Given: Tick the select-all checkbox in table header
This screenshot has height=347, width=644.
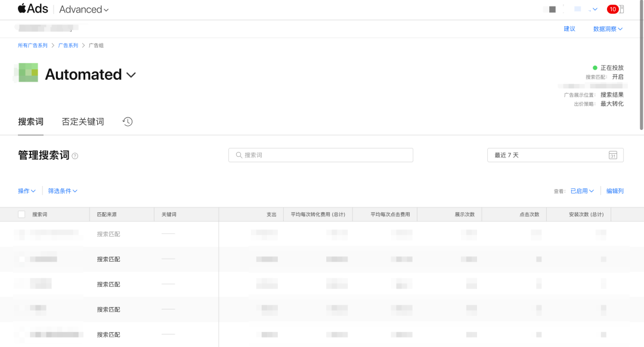Looking at the screenshot, I should [x=22, y=215].
